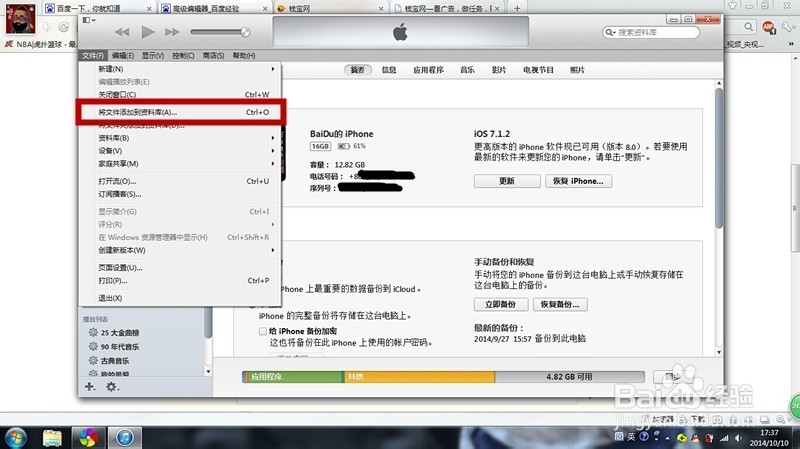
Task: Expand the 创建新版本(W) submenu
Action: (179, 250)
